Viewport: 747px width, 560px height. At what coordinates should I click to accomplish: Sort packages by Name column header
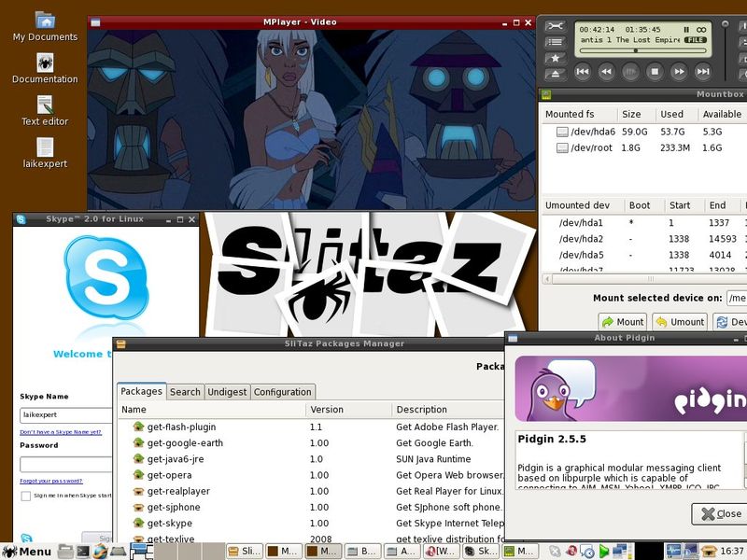[x=212, y=410]
